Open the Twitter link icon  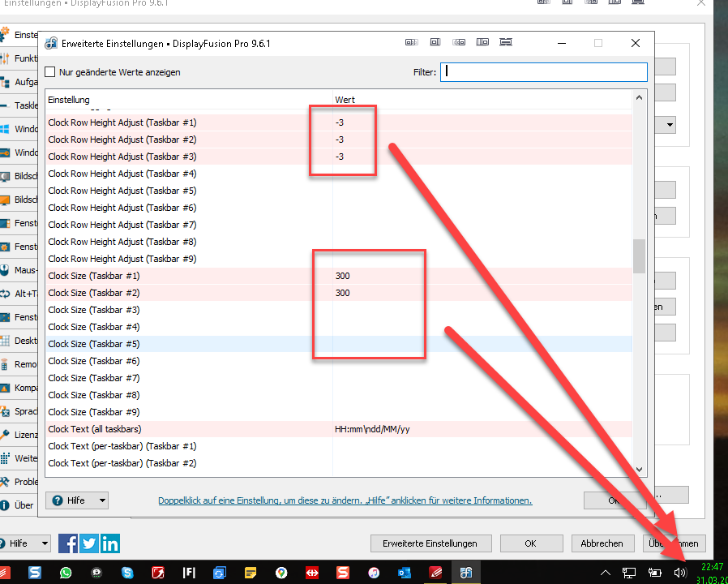point(89,543)
